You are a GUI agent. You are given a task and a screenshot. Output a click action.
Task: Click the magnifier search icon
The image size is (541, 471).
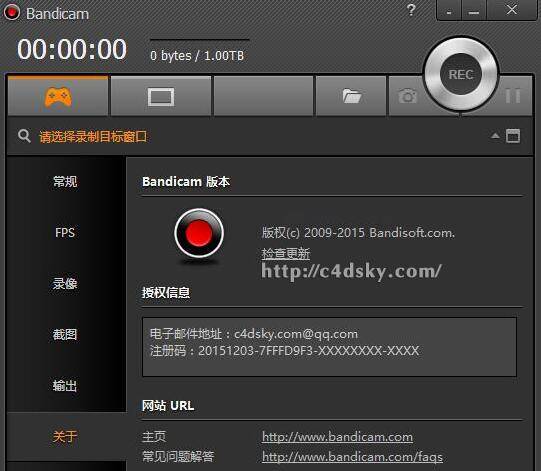(x=24, y=136)
